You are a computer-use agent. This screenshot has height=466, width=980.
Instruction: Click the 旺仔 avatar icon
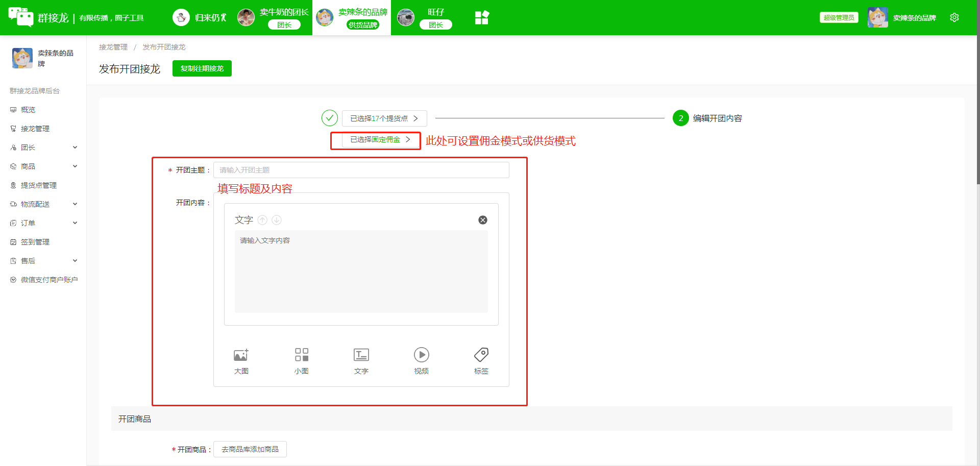[406, 17]
